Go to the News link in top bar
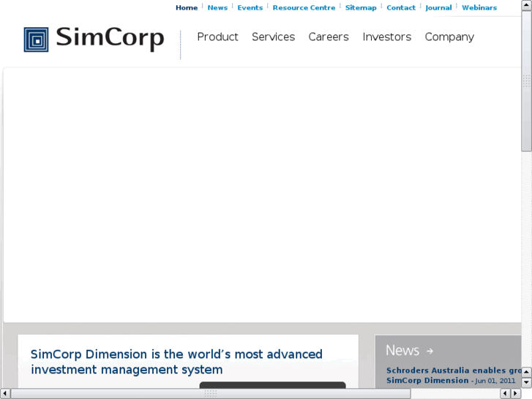 (217, 7)
